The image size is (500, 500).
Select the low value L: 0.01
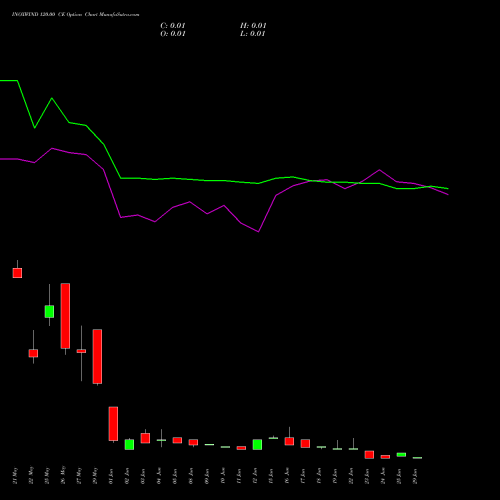click(253, 34)
